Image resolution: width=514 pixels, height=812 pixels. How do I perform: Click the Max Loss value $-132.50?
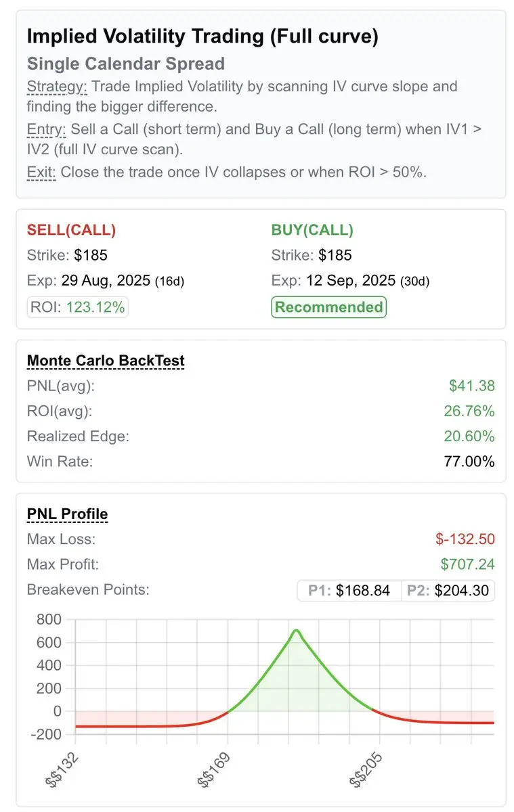[465, 539]
